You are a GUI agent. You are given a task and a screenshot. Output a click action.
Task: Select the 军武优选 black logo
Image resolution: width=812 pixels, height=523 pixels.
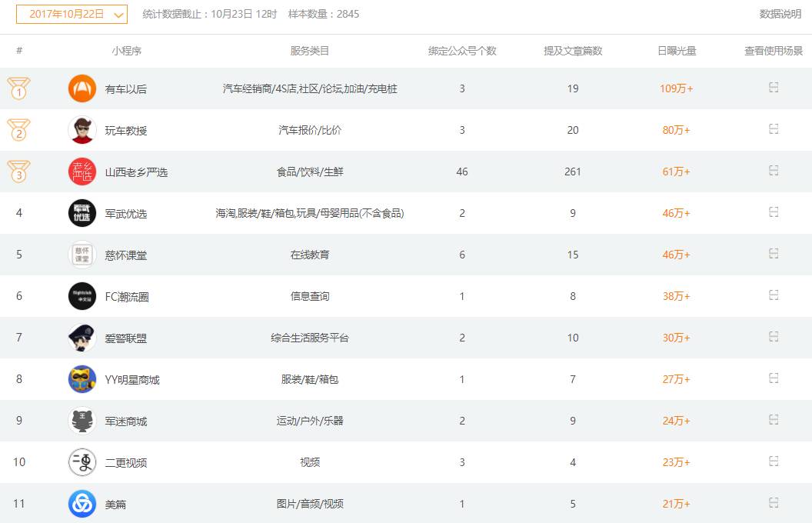point(82,213)
